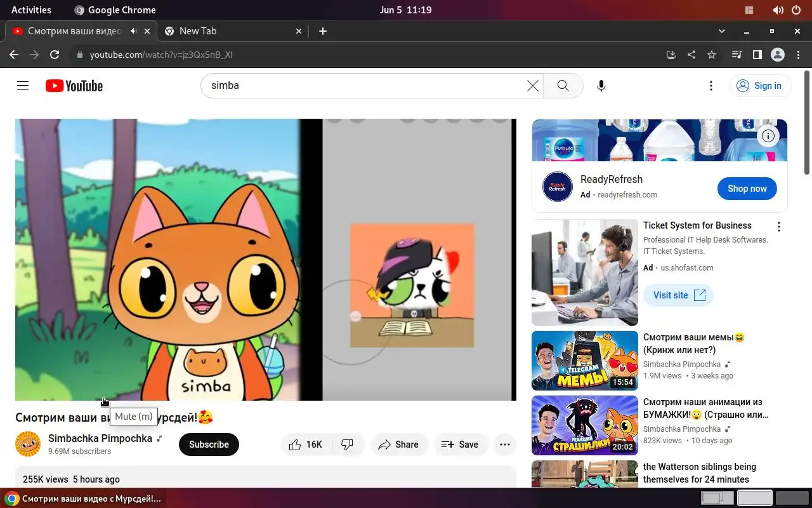Viewport: 812px width, 508px height.
Task: Open Google Chrome app menu in top bar
Action: click(115, 10)
